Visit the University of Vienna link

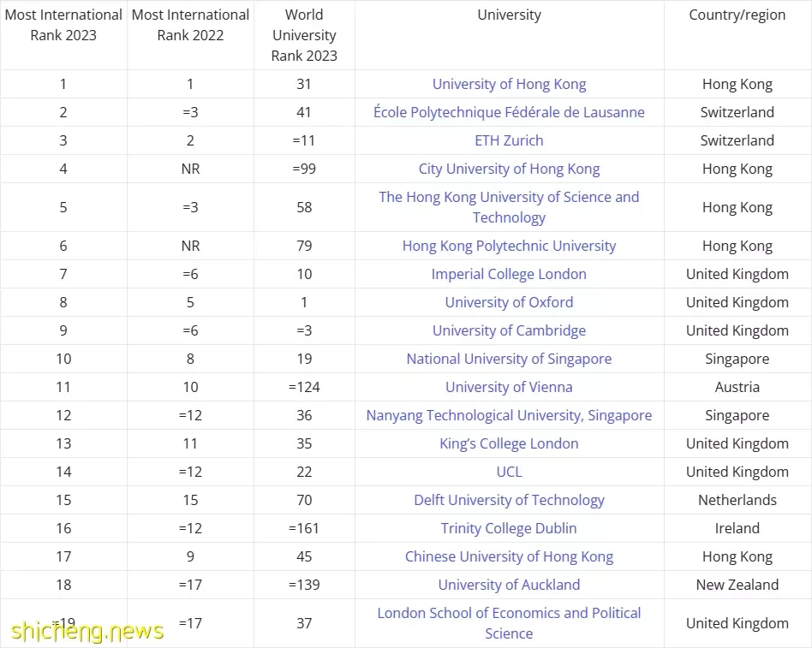pos(509,387)
